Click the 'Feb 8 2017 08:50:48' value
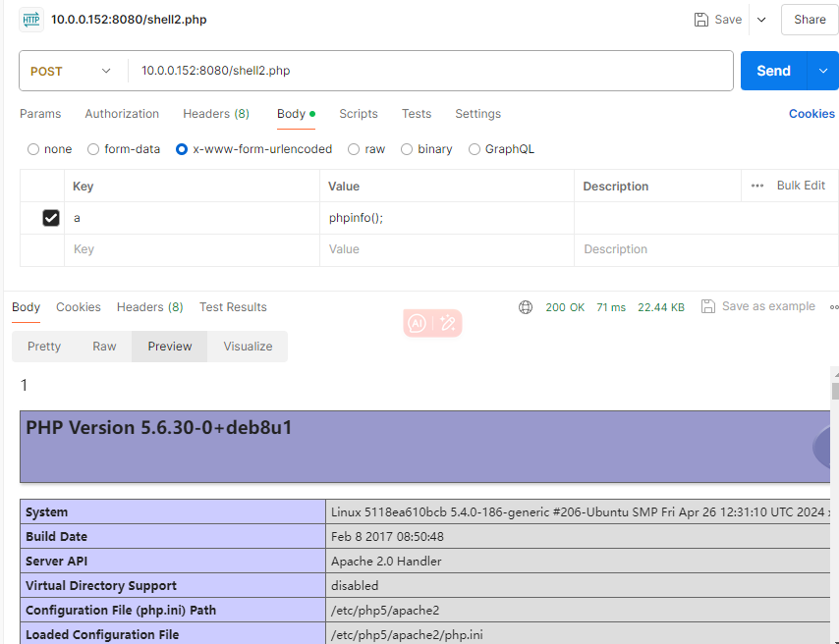The height and width of the screenshot is (644, 839). 387,536
